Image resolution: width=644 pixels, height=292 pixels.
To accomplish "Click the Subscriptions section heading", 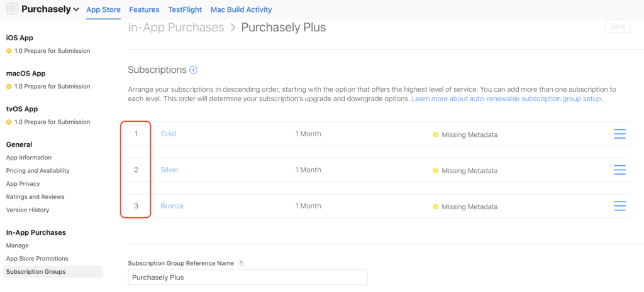I will [157, 70].
